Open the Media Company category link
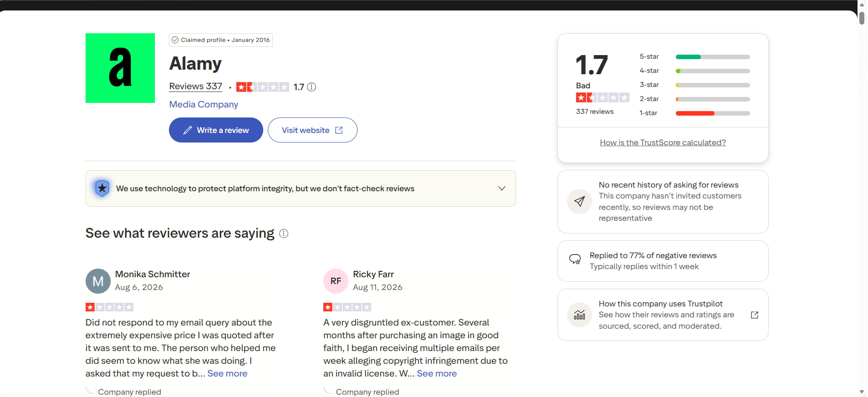 tap(204, 104)
